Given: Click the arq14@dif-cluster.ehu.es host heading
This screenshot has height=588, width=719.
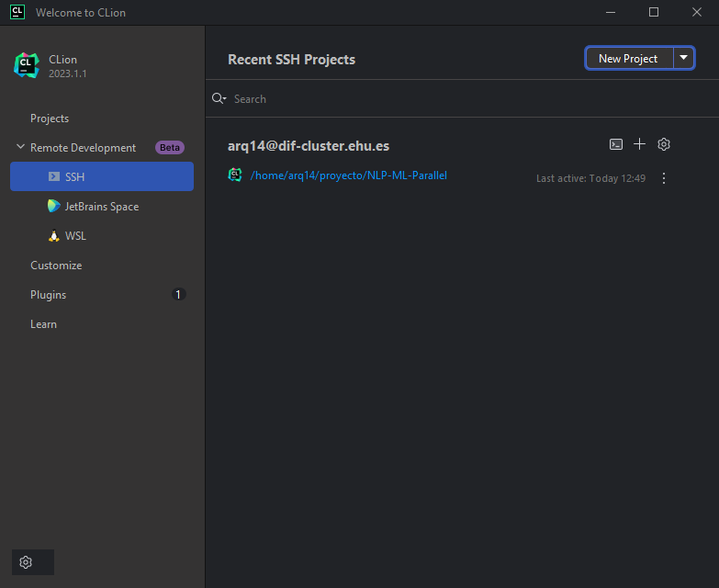Looking at the screenshot, I should pos(309,146).
